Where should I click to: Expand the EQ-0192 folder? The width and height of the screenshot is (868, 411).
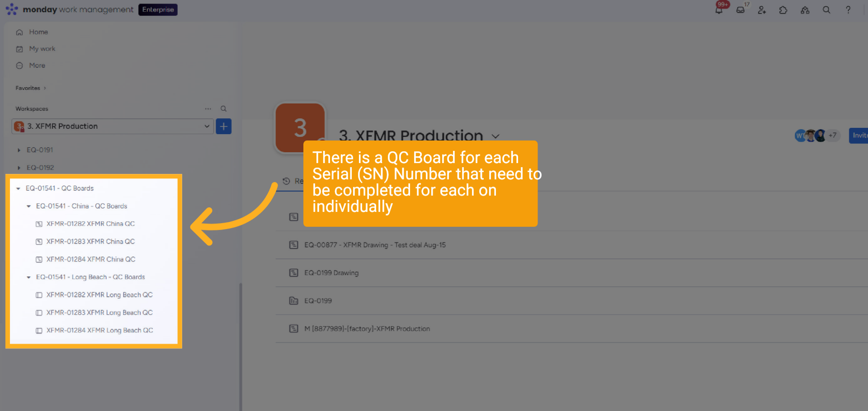(x=19, y=168)
